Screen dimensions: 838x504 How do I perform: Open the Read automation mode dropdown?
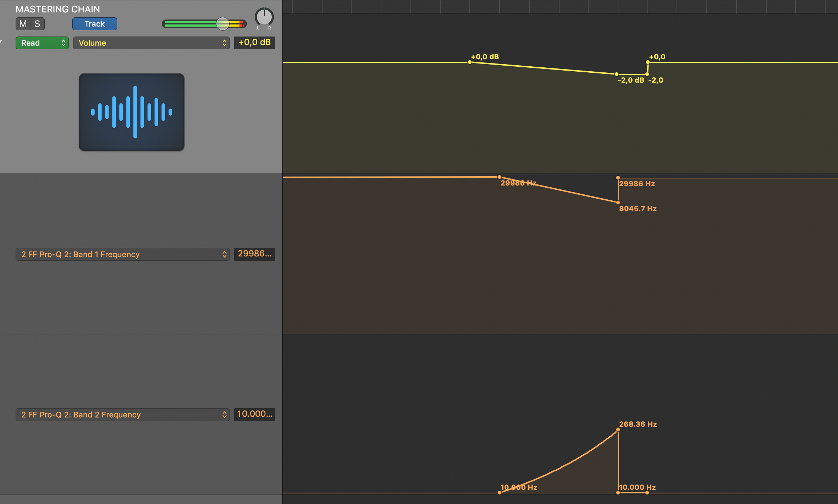42,43
